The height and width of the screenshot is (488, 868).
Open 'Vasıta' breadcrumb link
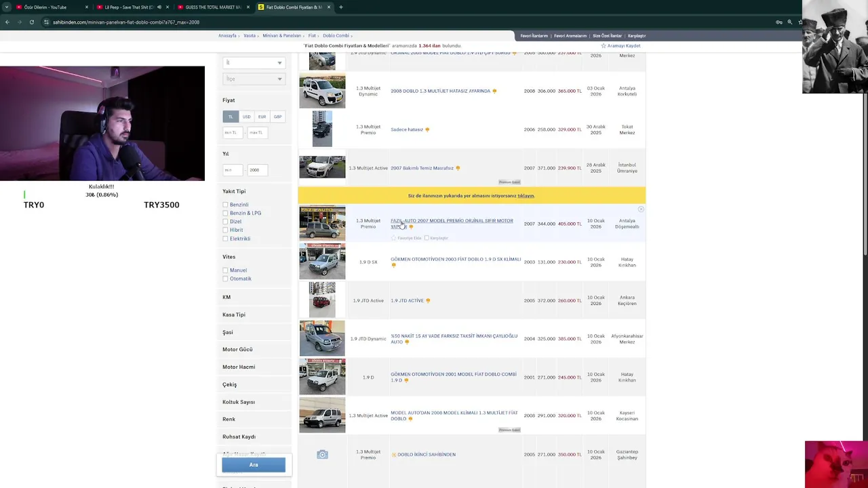tap(250, 35)
